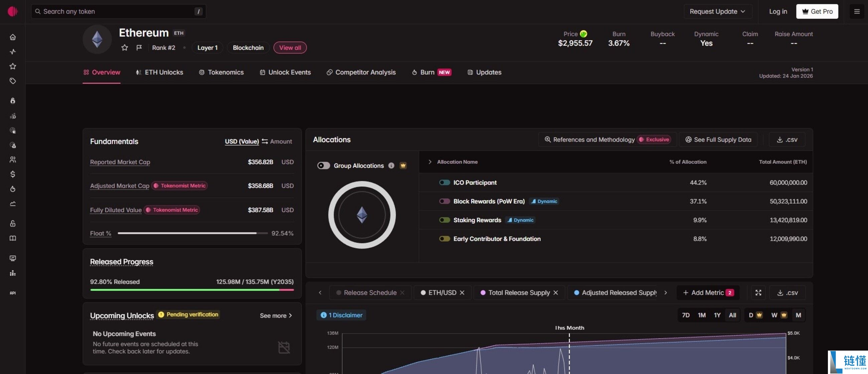Click the Log in link
Screen dimensions: 868x374
pos(778,11)
